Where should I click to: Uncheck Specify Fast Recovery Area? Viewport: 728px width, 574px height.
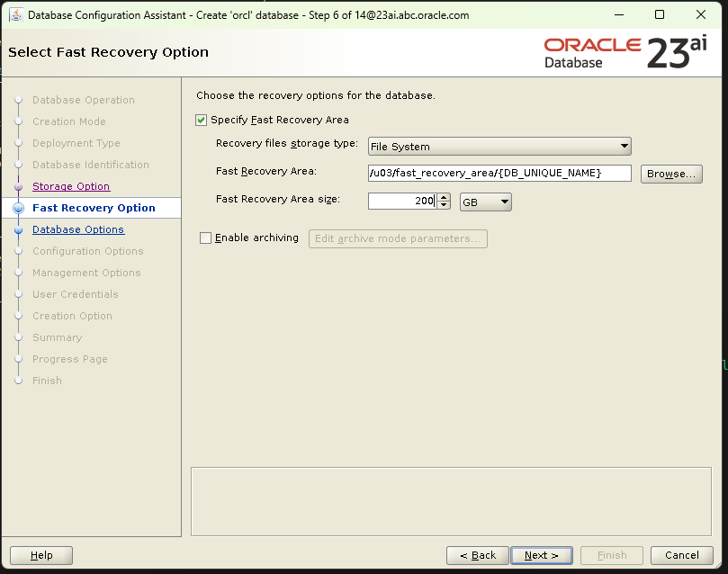202,120
